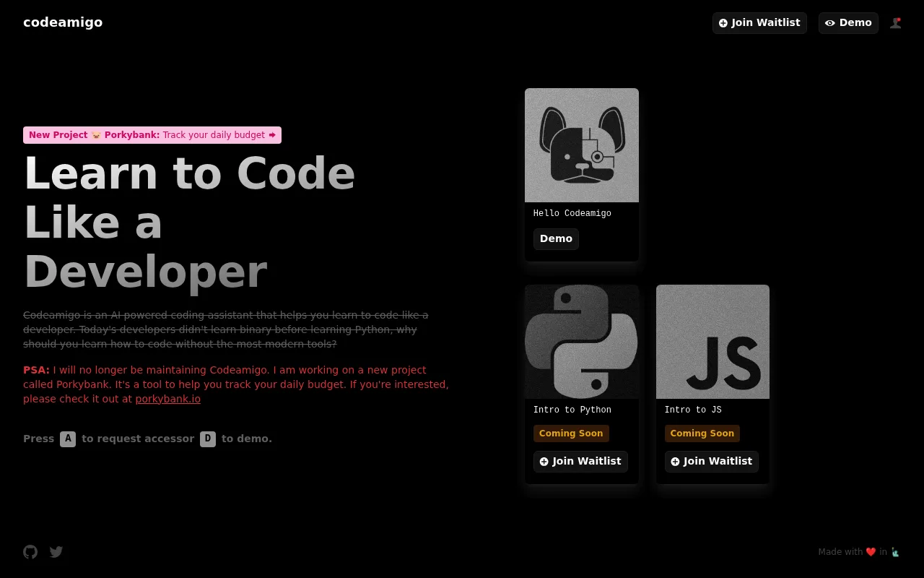Viewport: 924px width, 578px height.
Task: Open the Intro to Python logo thumbnail
Action: pyautogui.click(x=582, y=342)
